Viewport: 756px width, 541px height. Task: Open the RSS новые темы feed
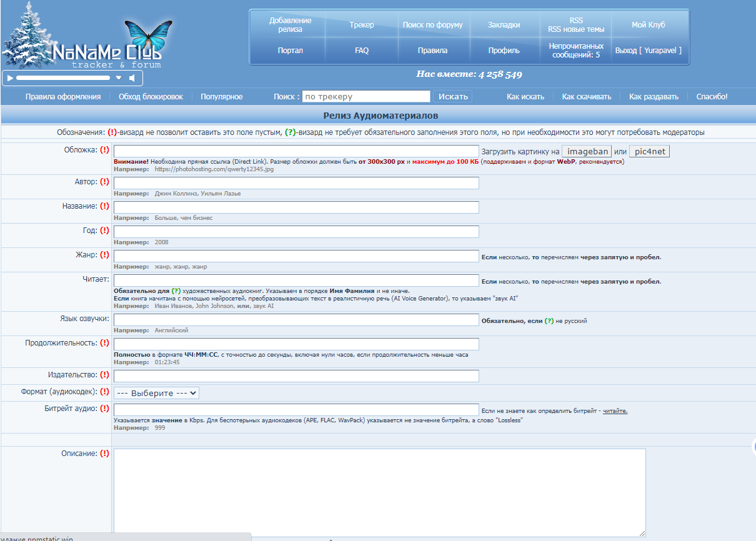(576, 29)
